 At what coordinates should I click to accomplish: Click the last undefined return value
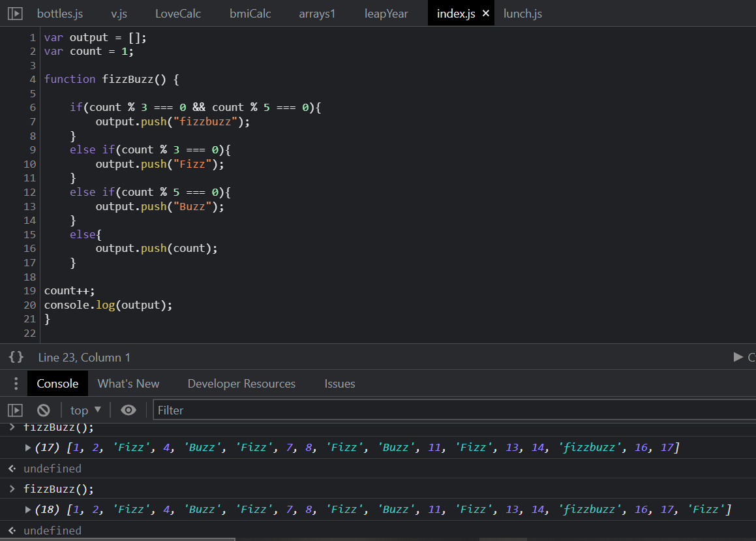click(53, 531)
